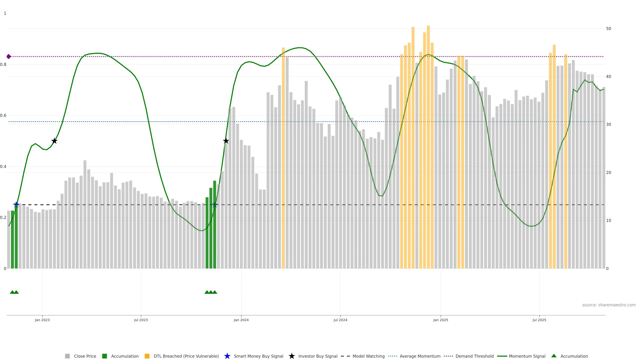Click the green accumulation triangles near late 2023
The image size is (644, 362).
click(211, 292)
